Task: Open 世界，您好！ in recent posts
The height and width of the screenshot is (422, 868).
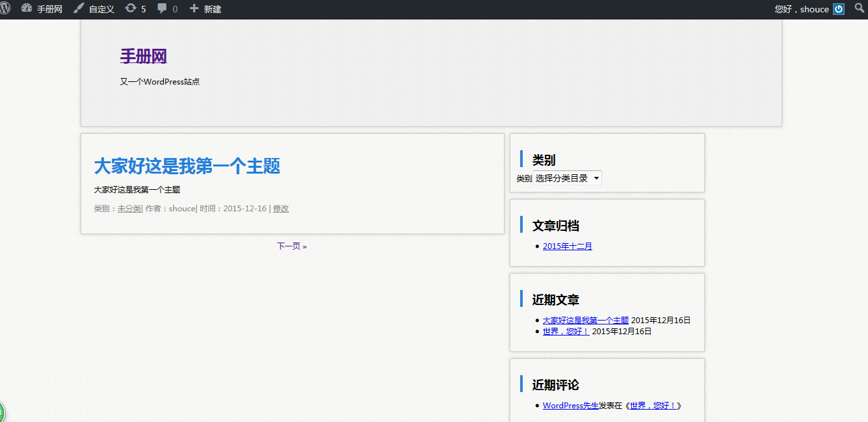Action: pos(566,332)
